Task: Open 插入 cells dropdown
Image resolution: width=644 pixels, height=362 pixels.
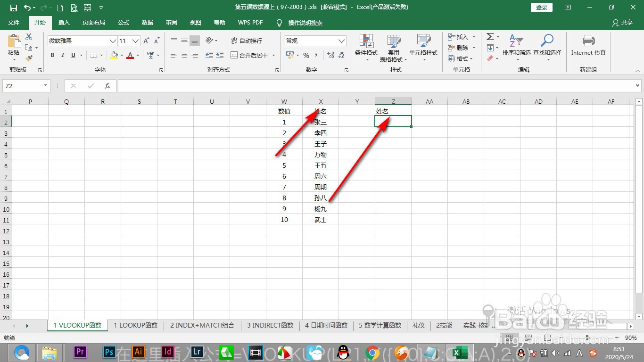Action: [474, 37]
